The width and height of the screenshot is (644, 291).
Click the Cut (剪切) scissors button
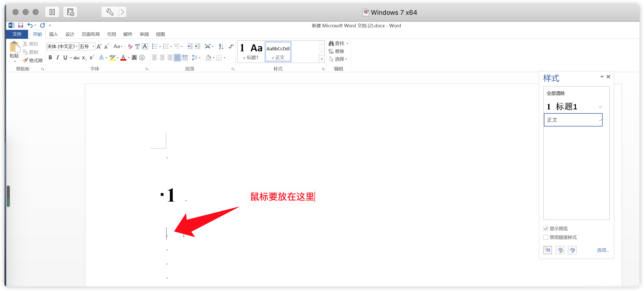tap(30, 44)
